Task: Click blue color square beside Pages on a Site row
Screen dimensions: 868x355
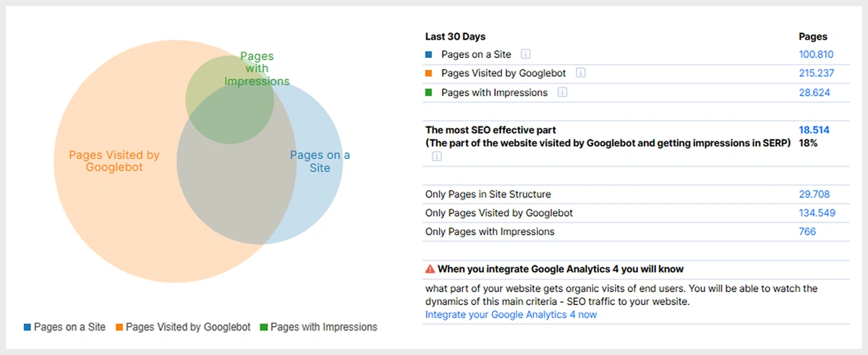Action: click(429, 54)
